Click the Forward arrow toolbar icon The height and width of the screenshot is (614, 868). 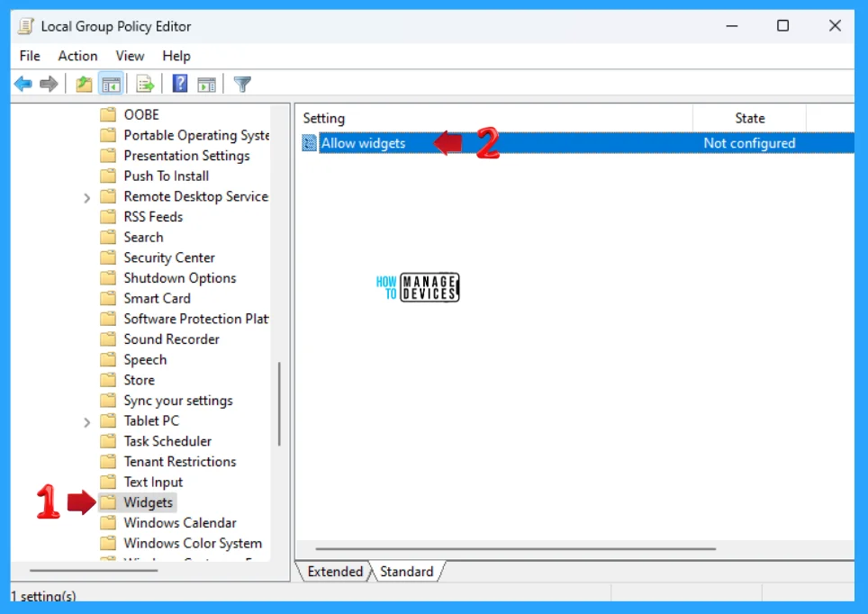point(49,84)
